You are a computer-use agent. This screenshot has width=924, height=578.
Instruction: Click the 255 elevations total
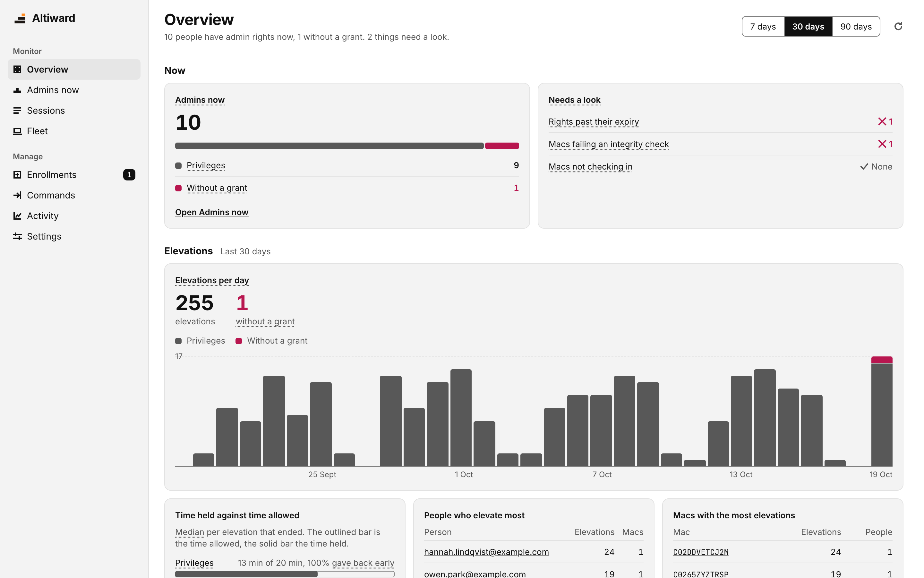194,303
